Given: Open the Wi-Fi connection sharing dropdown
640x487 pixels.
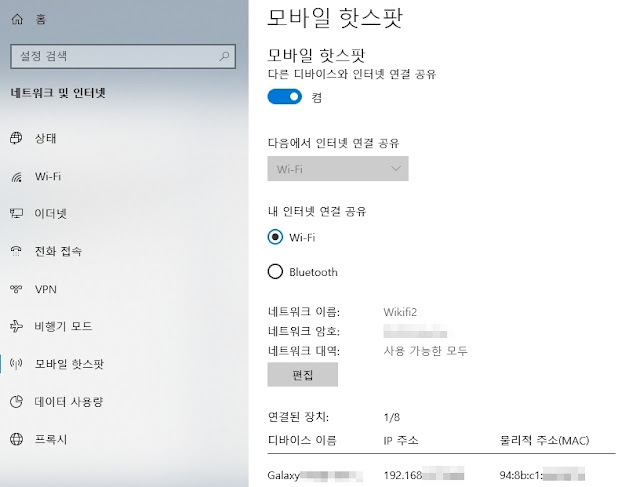Looking at the screenshot, I should pyautogui.click(x=338, y=169).
